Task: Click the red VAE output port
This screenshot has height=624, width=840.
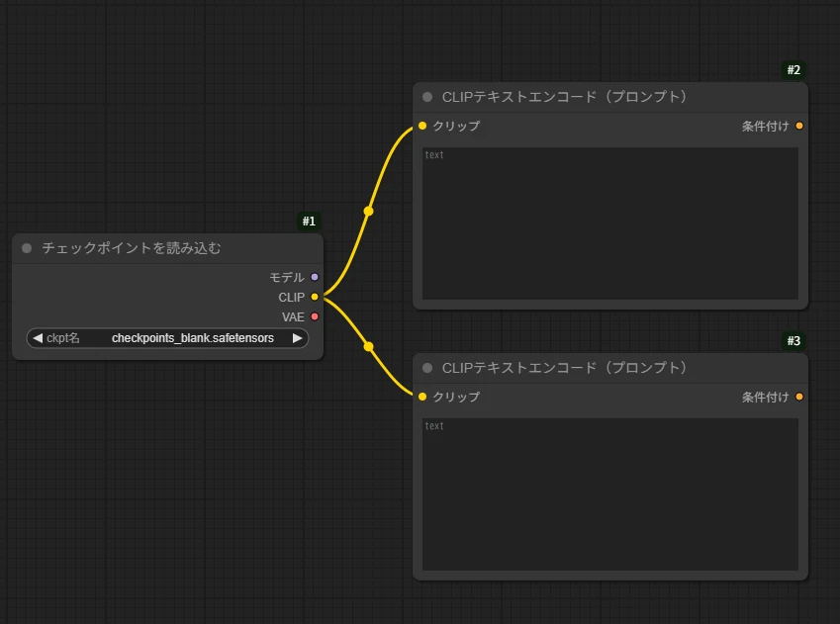Action: (x=315, y=316)
